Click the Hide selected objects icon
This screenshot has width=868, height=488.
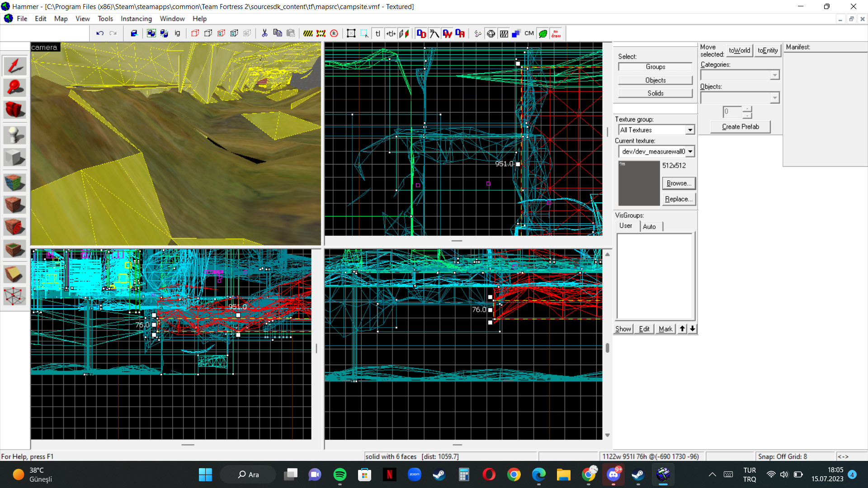(195, 33)
